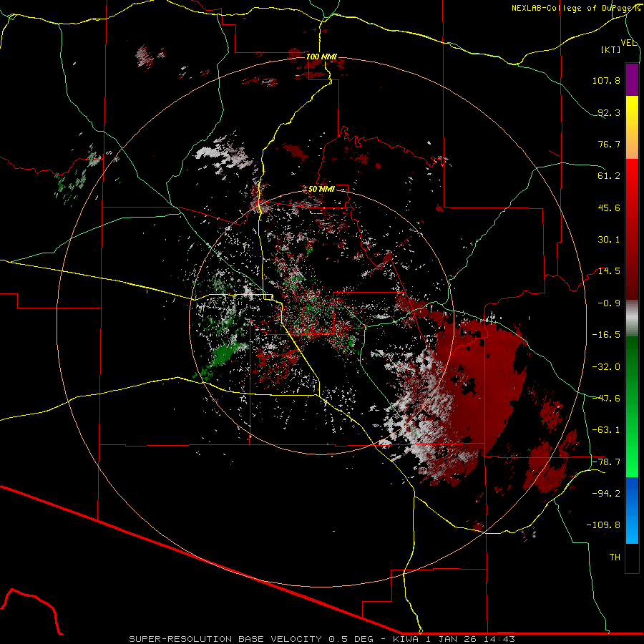The width and height of the screenshot is (644, 644).
Task: Click the -94.2 velocity scale value
Action: [606, 494]
